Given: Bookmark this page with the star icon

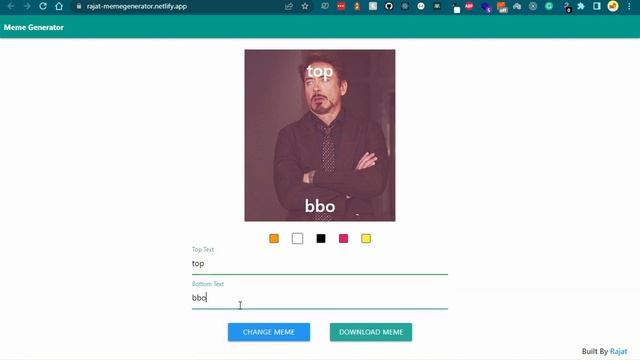Looking at the screenshot, I should (x=305, y=6).
